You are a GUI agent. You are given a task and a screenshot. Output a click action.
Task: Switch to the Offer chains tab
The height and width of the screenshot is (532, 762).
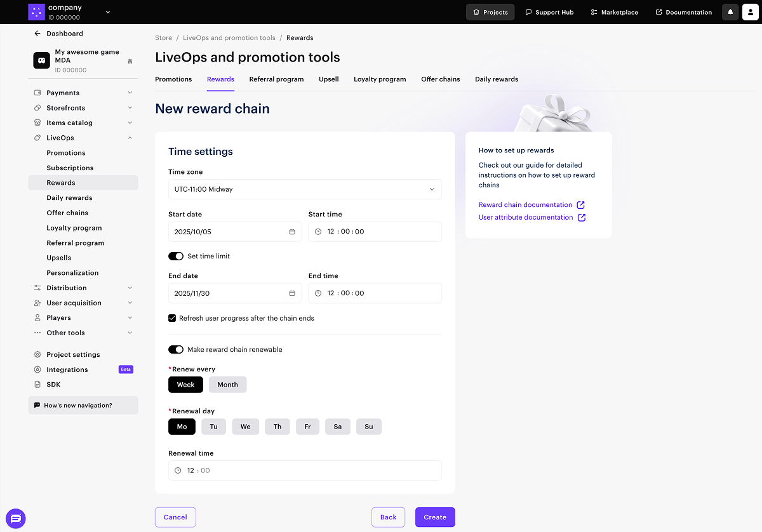(440, 79)
